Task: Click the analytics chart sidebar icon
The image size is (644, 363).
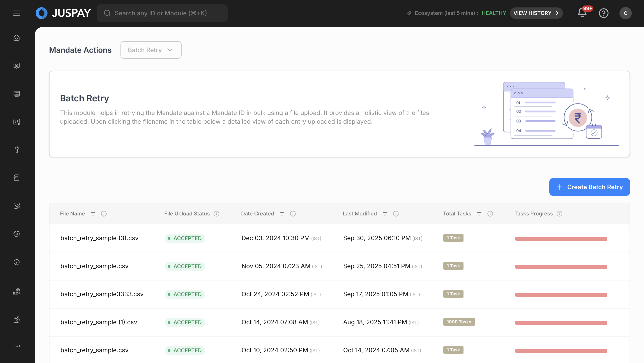Action: click(x=16, y=206)
